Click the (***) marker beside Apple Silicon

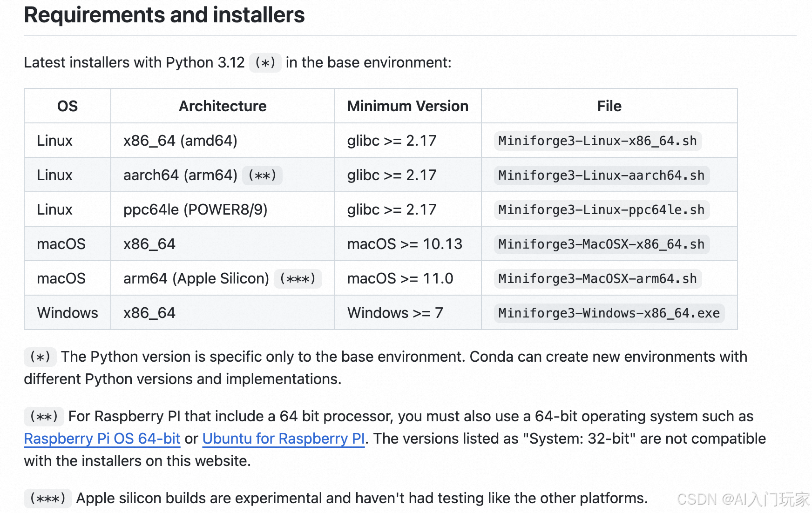click(x=298, y=278)
